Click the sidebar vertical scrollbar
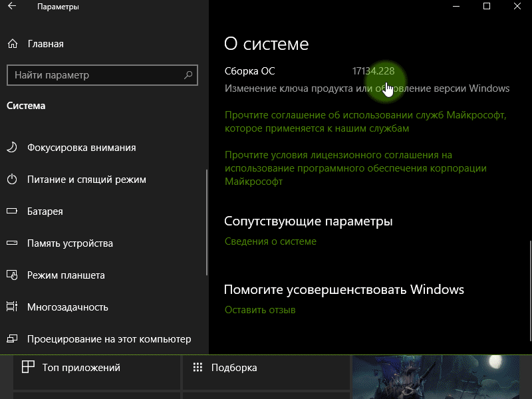This screenshot has height=399, width=532. [x=206, y=222]
